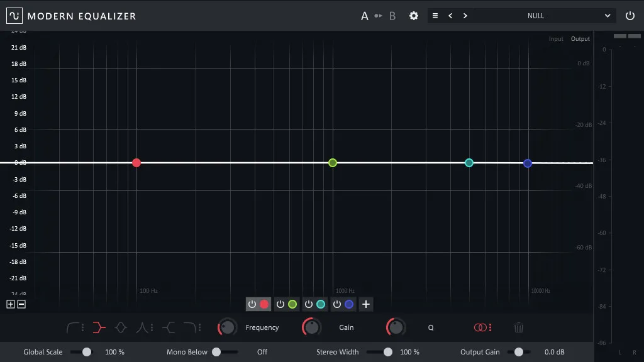
Task: Click the Gain knob
Action: [x=312, y=327]
